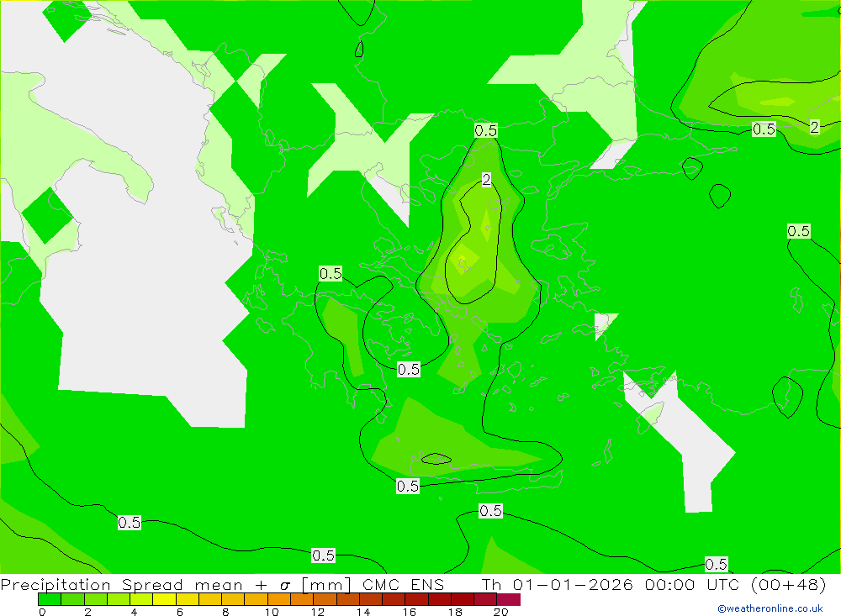The image size is (841, 616).
Task: Click the legend scale number '0'
Action: click(x=42, y=612)
